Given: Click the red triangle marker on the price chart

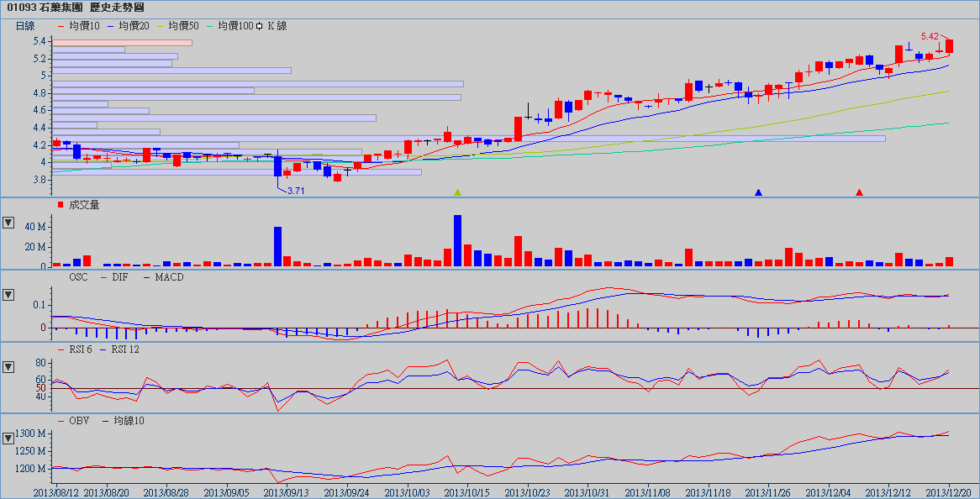Looking at the screenshot, I should pyautogui.click(x=859, y=192).
